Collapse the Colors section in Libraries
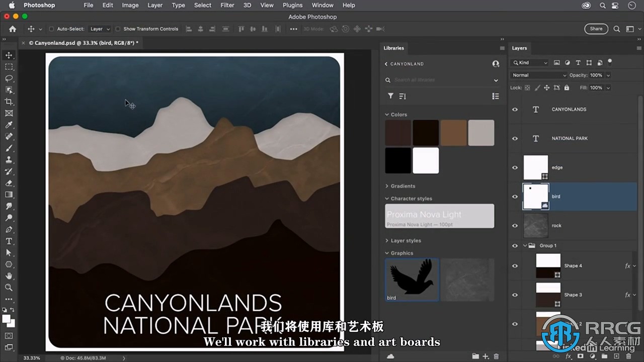This screenshot has width=644, height=362. (x=387, y=115)
